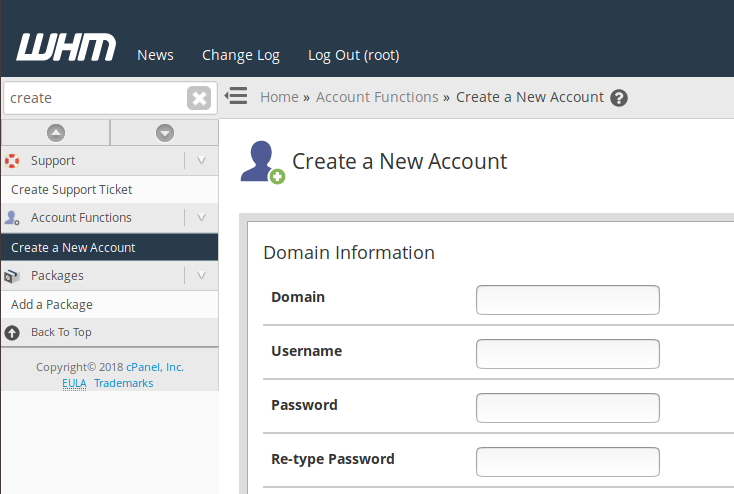This screenshot has width=734, height=494.
Task: Clear the search box with the X icon
Action: 199,98
